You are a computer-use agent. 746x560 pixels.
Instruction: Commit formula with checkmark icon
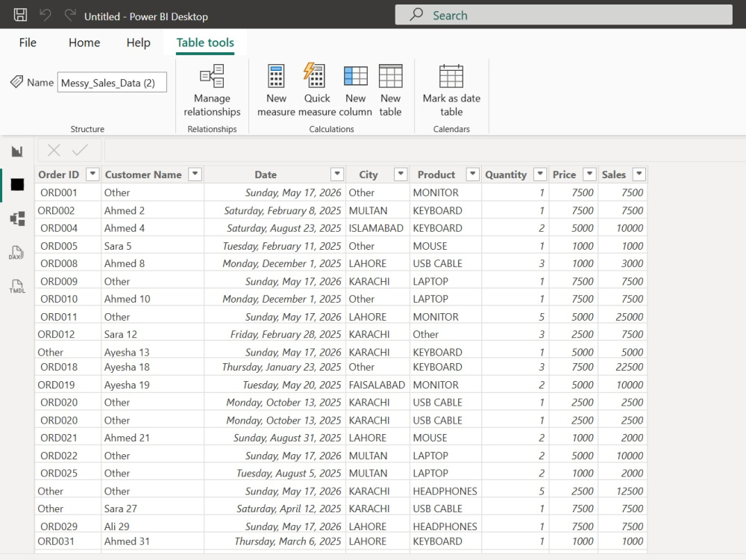click(80, 150)
